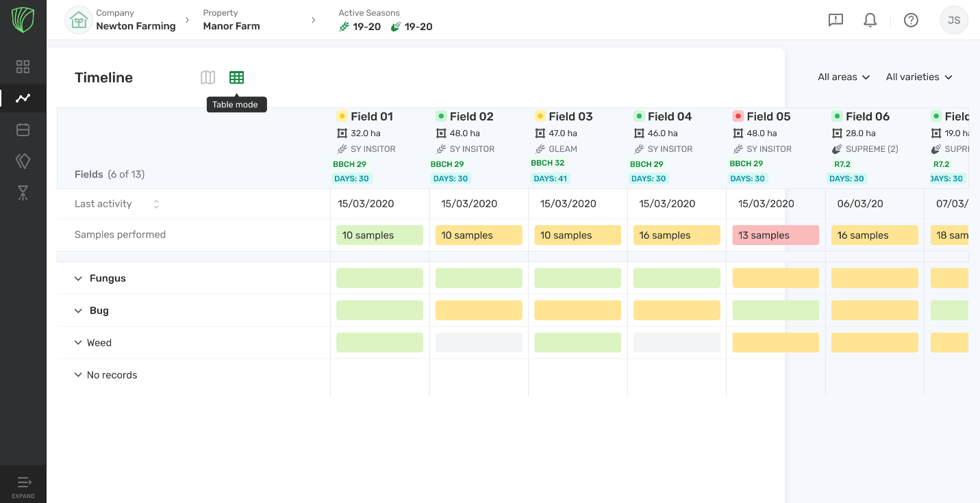Screen dimensions: 980x503
Task: Collapse the Fungus row
Action: point(78,279)
